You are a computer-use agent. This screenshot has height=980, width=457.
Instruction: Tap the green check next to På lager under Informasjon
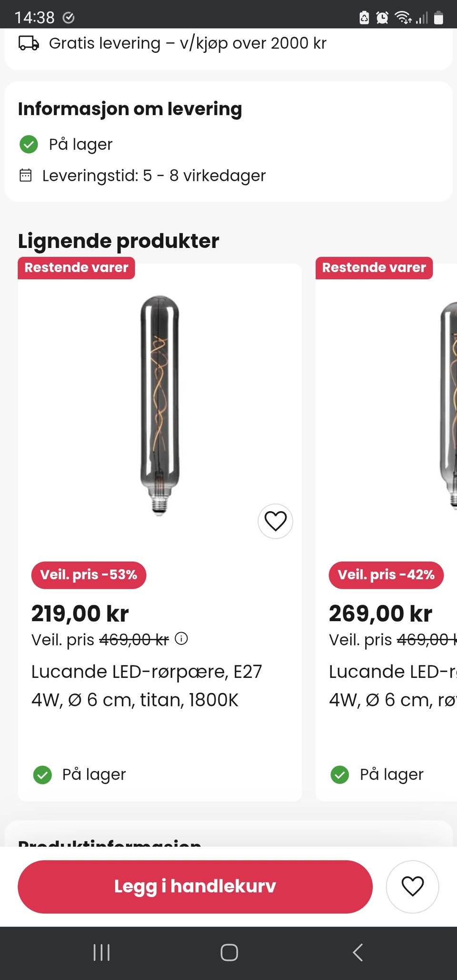[x=29, y=144]
